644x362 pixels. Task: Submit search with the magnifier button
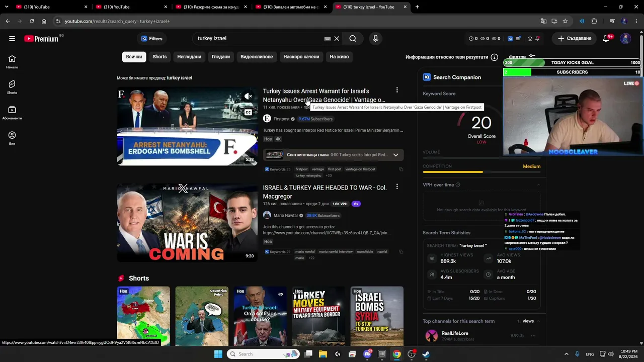[353, 38]
